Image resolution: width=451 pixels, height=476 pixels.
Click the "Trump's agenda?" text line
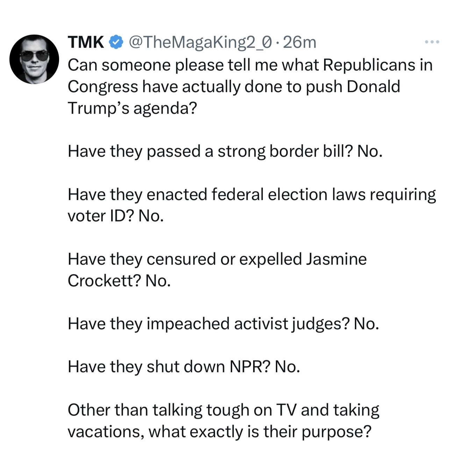click(132, 108)
